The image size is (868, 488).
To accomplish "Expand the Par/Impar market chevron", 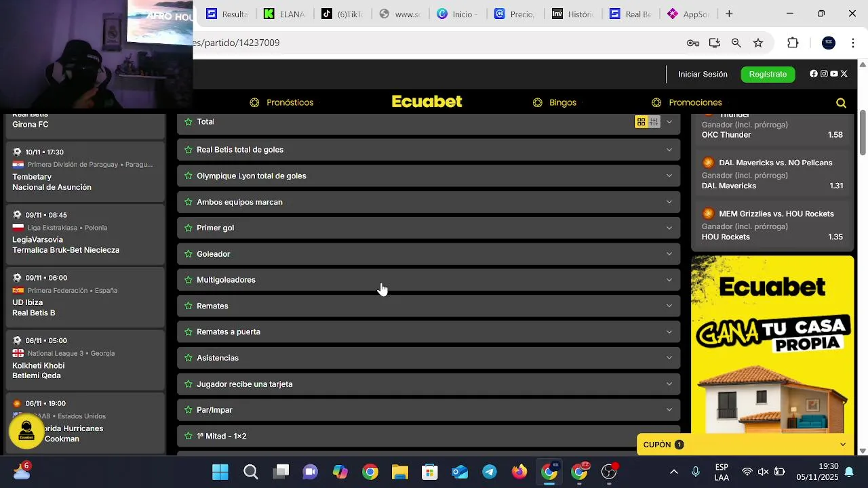I will 669,410.
